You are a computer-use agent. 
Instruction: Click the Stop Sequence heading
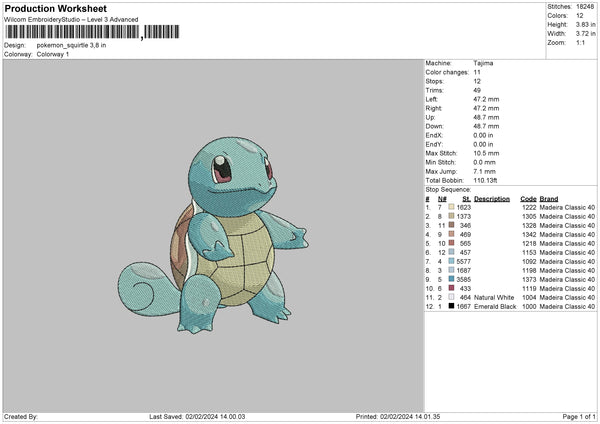click(x=447, y=188)
